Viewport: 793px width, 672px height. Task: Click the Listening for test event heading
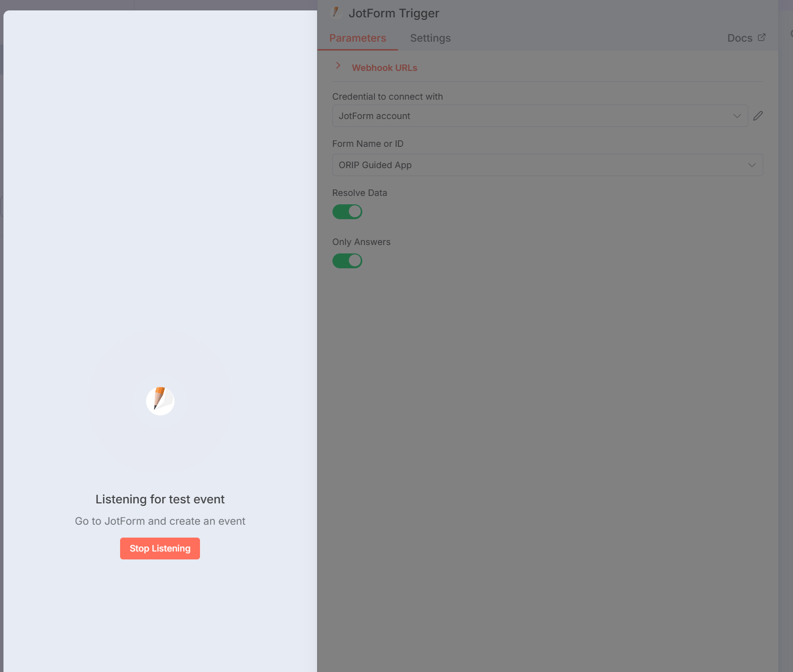coord(160,499)
